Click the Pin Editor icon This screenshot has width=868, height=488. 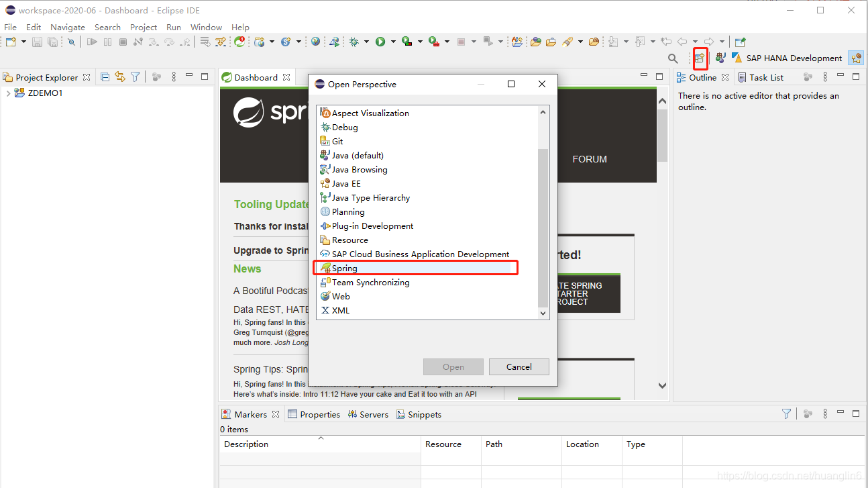point(740,42)
